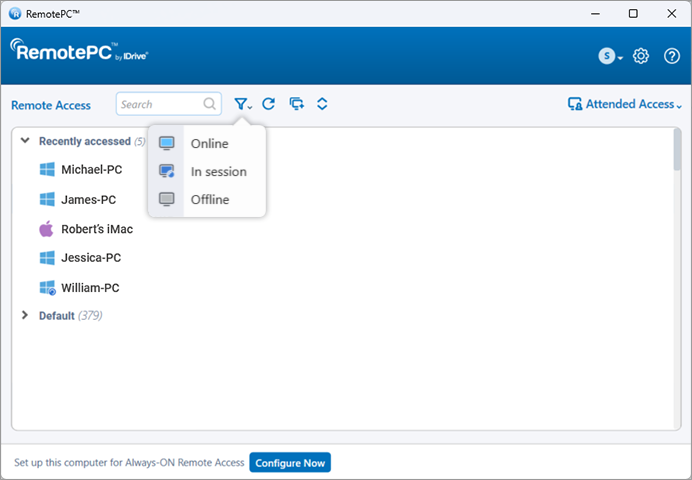Refresh the computer list

268,104
